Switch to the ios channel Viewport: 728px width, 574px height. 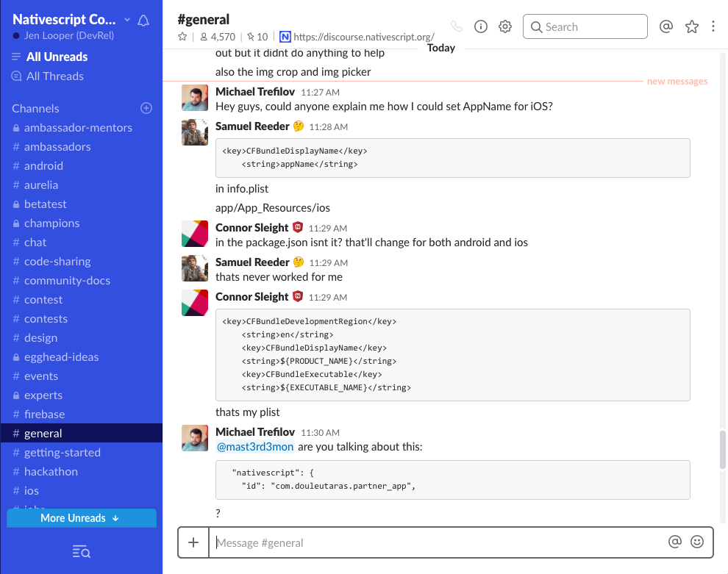[x=31, y=490]
